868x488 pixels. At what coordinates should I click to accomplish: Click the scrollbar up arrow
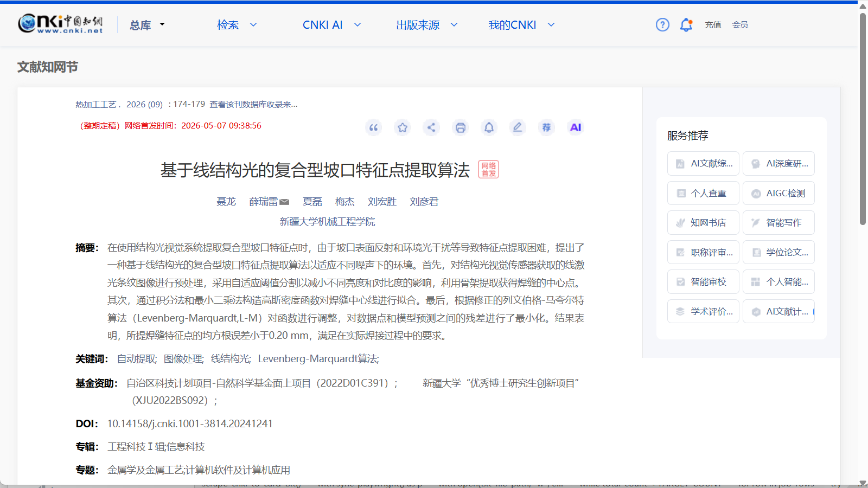pos(863,7)
